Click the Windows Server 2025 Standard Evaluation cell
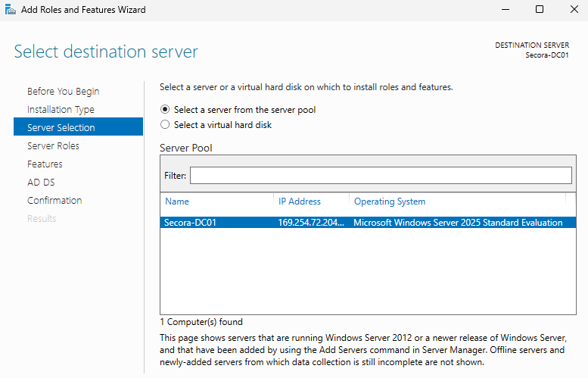This screenshot has height=378, width=588. click(x=458, y=223)
